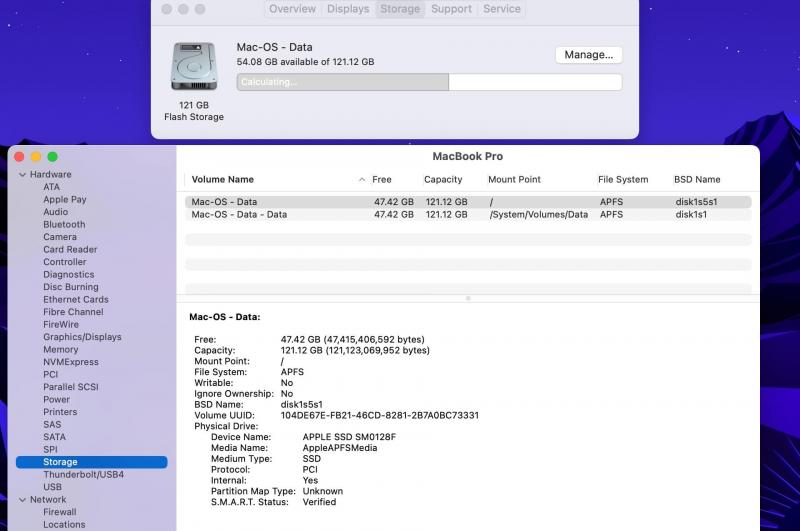Switch to the Displays tab
The image size is (800, 531).
[x=348, y=9]
